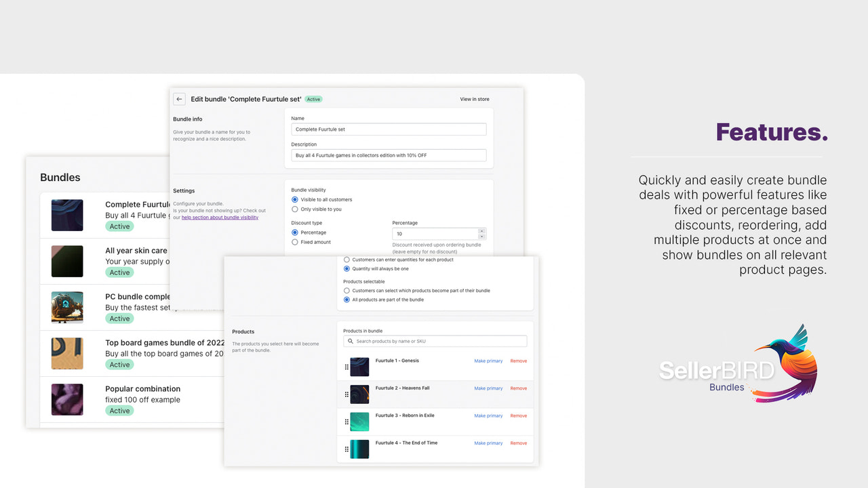Image resolution: width=868 pixels, height=488 pixels.
Task: Select 'Only visible to you' bundle visibility
Action: 295,209
